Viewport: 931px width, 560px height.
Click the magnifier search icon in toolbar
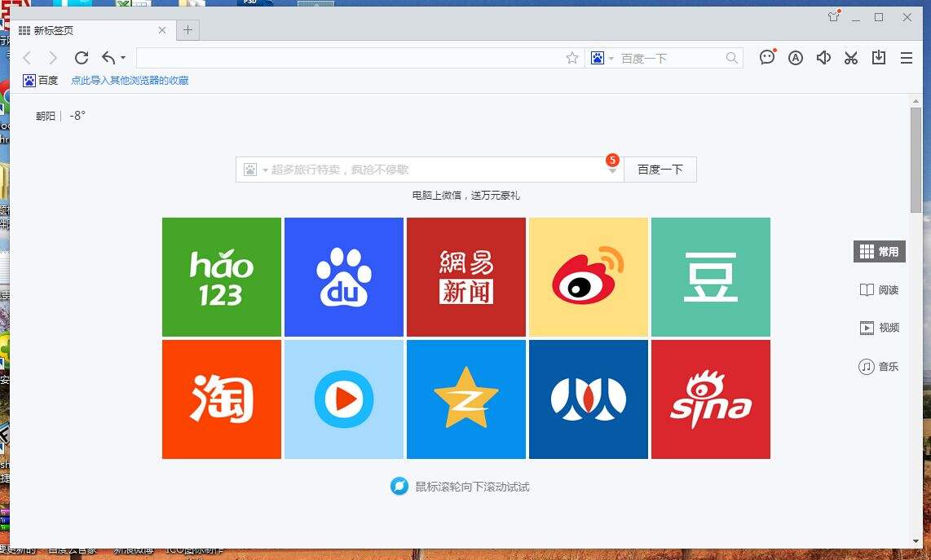(x=731, y=58)
